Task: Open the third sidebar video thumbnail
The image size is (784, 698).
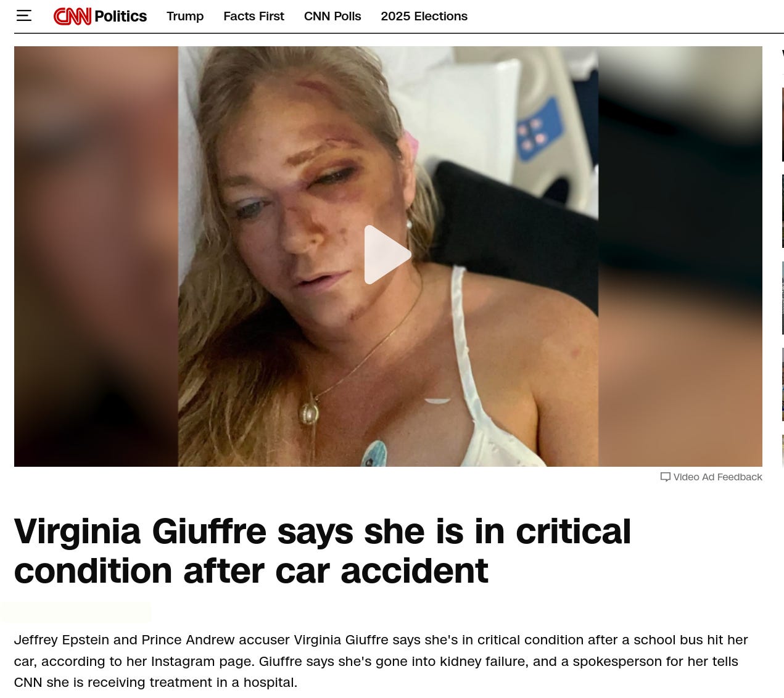Action: click(783, 298)
